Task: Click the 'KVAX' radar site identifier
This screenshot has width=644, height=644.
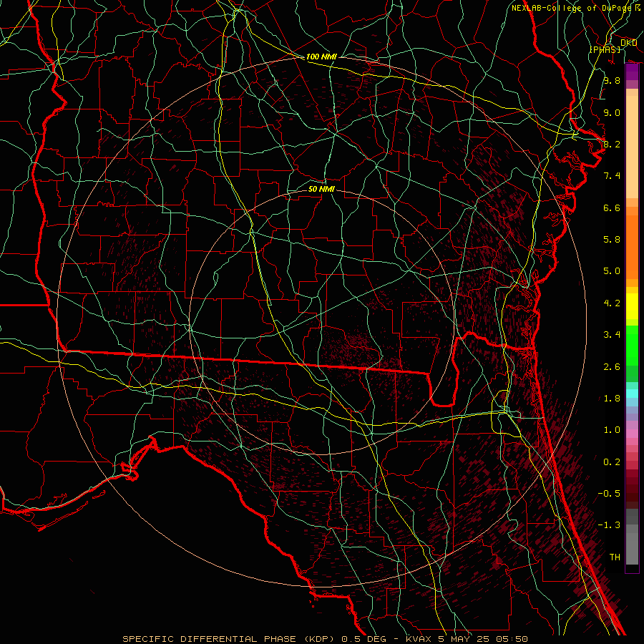Action: click(x=418, y=639)
